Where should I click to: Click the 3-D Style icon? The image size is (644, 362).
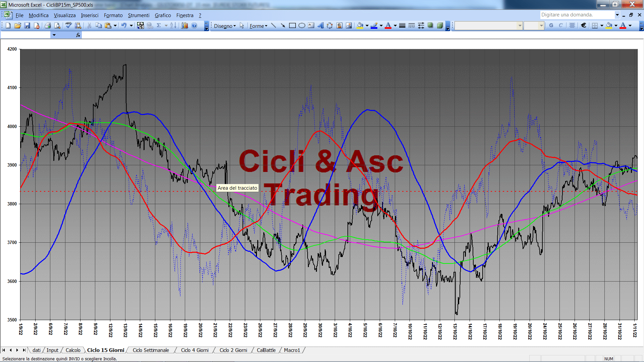[x=440, y=26]
